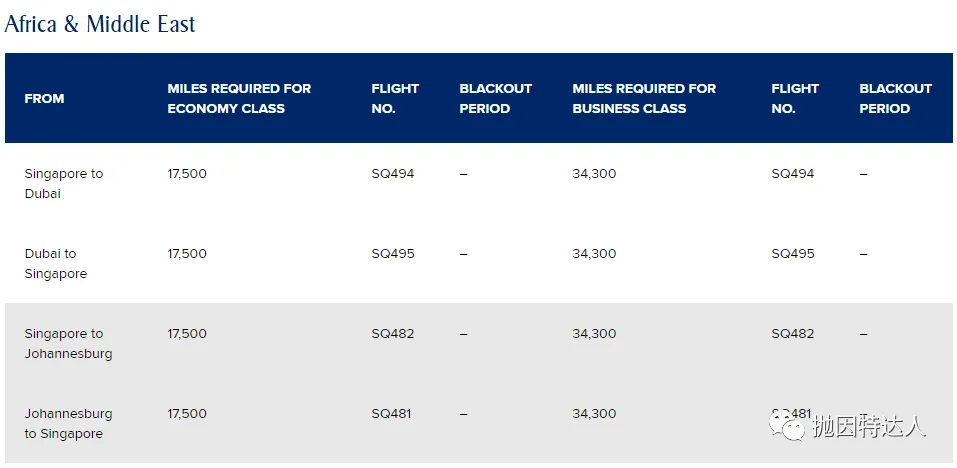This screenshot has height=468, width=957.
Task: Click Miles Required for Business Class header
Action: click(644, 98)
